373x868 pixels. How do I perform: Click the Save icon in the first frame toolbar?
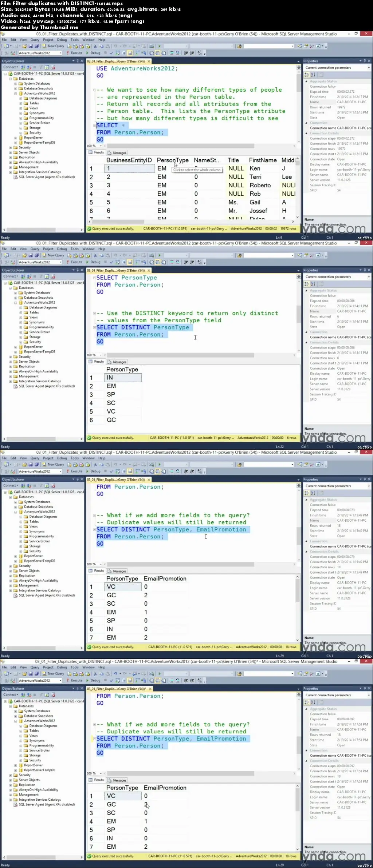(31, 46)
